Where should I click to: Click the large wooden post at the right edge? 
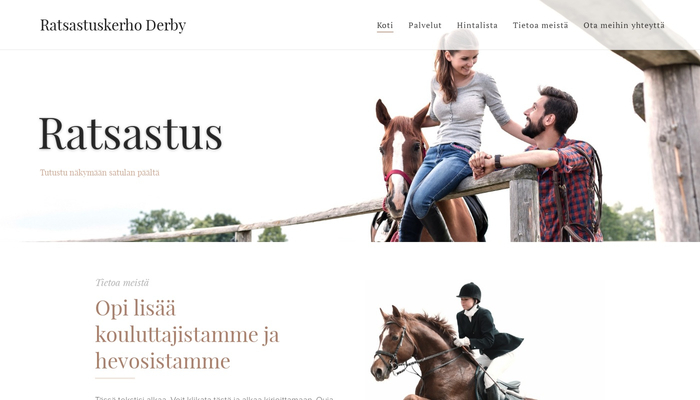pos(671,152)
